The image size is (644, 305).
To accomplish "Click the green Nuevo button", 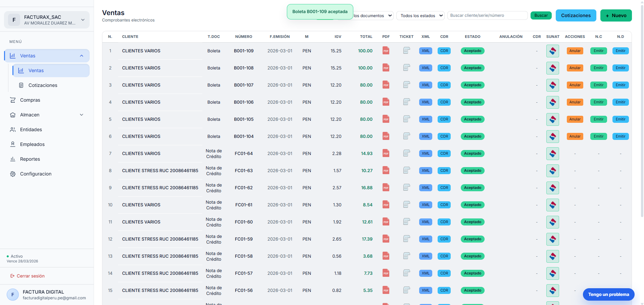I will point(616,15).
